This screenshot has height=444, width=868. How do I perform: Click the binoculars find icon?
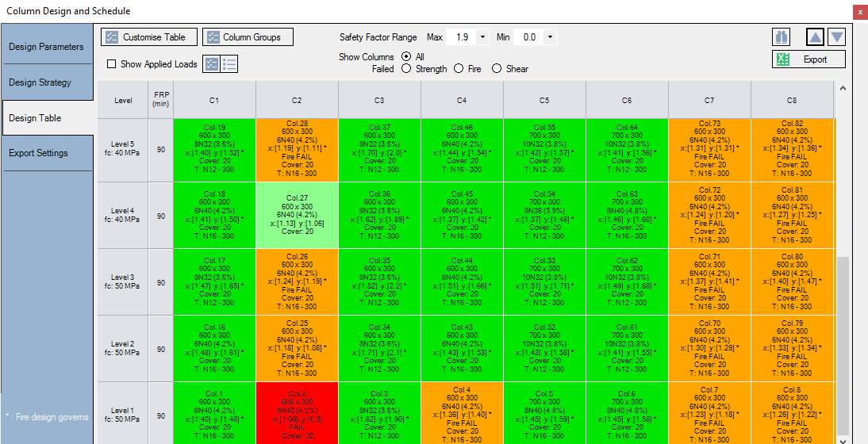[x=782, y=37]
